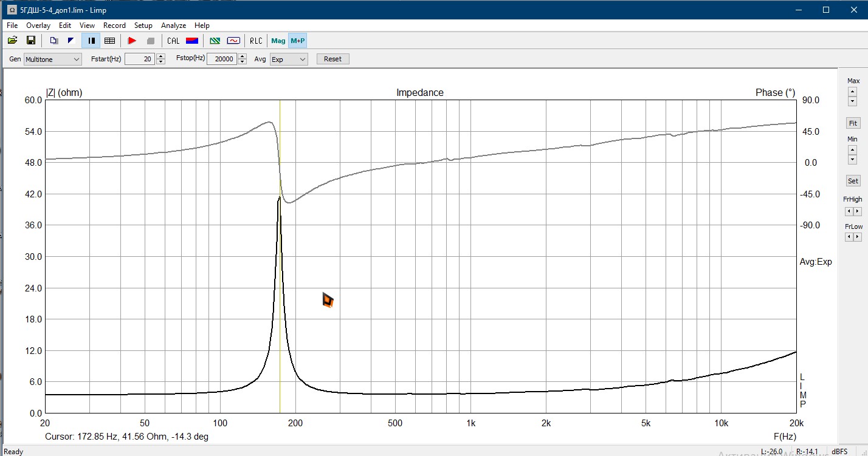Click the Reset button

333,59
